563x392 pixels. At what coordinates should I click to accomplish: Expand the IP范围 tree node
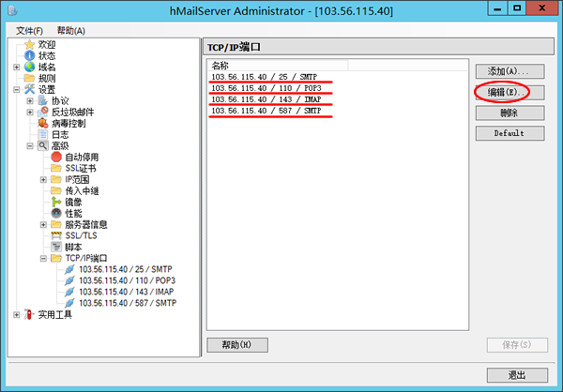43,179
